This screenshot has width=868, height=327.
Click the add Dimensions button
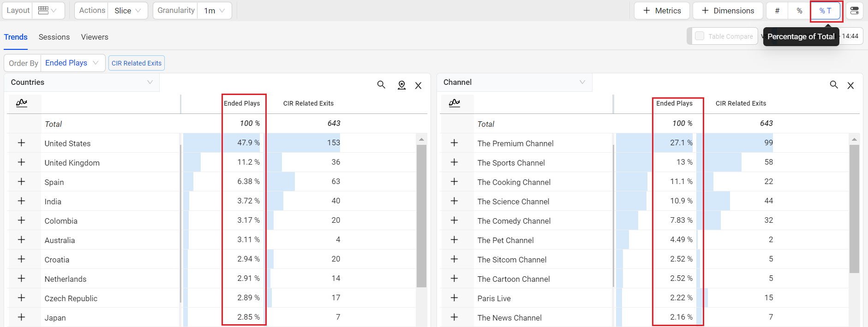pos(728,11)
